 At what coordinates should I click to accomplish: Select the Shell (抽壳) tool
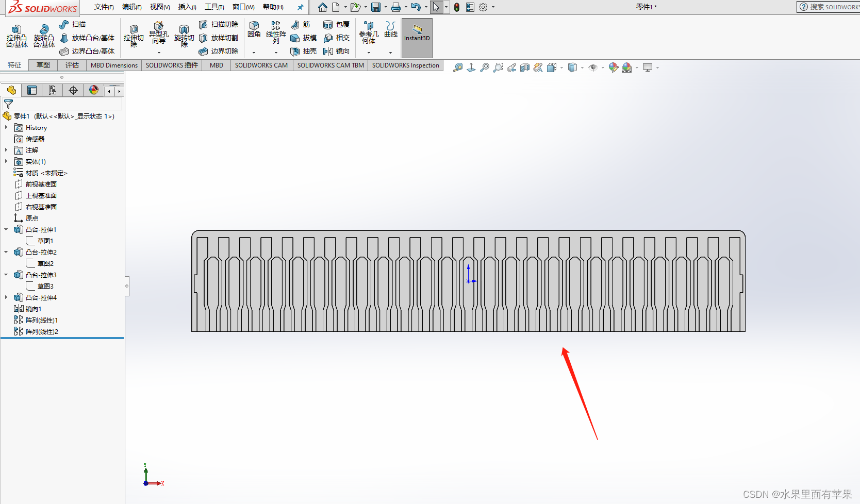303,51
